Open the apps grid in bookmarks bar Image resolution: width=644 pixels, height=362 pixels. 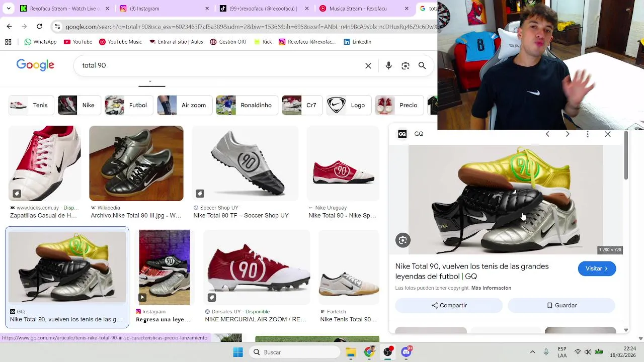8,42
